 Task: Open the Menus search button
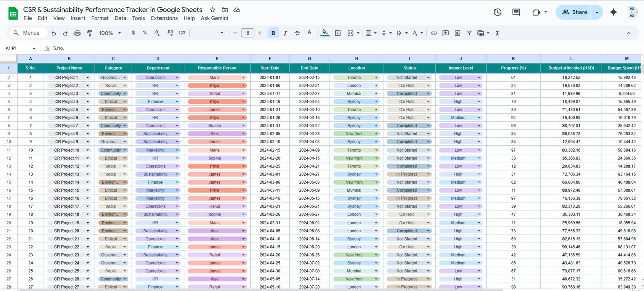[27, 32]
